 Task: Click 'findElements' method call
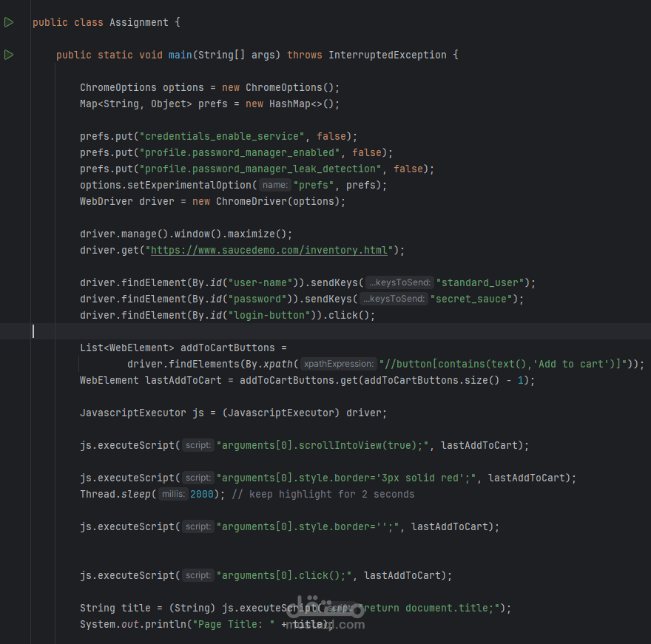point(204,364)
